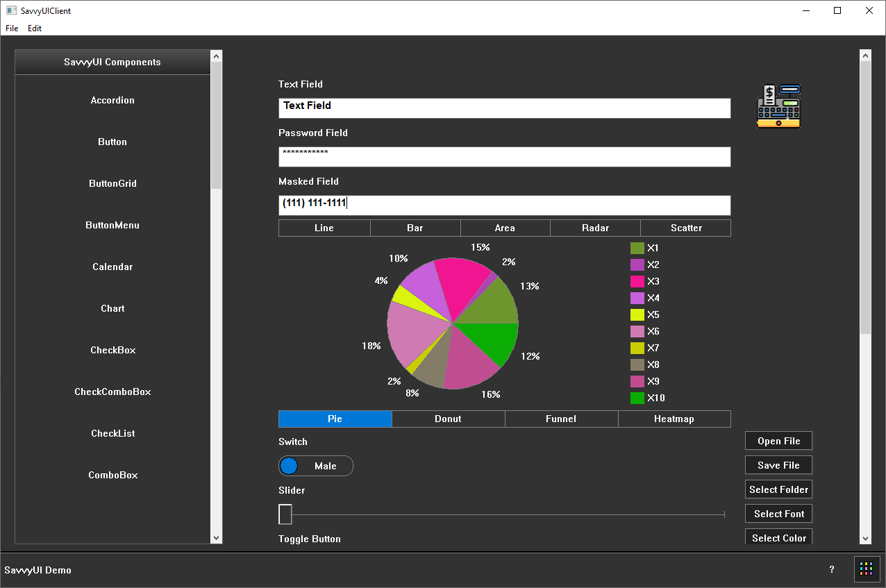Switch chart to Heatmap
This screenshot has width=886, height=588.
point(674,419)
